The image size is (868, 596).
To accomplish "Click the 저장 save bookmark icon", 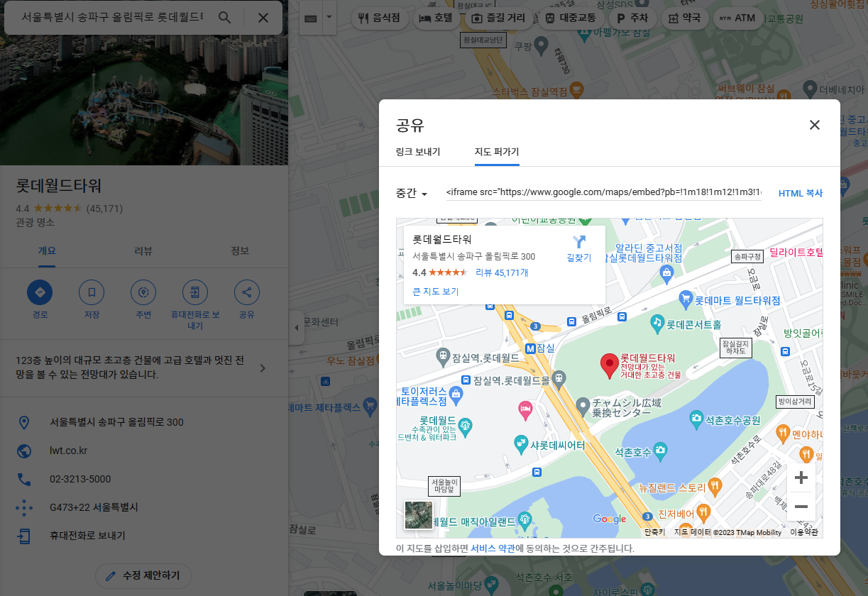I will point(92,292).
